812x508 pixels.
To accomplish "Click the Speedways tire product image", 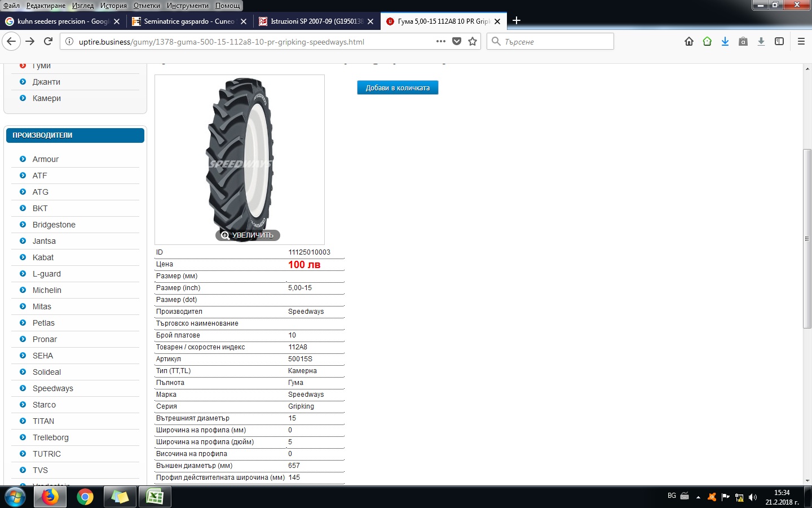I will click(240, 159).
